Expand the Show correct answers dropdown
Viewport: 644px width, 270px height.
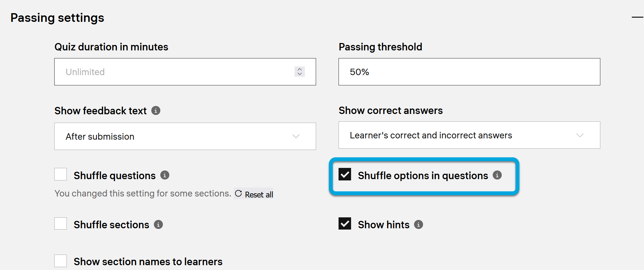(x=469, y=135)
